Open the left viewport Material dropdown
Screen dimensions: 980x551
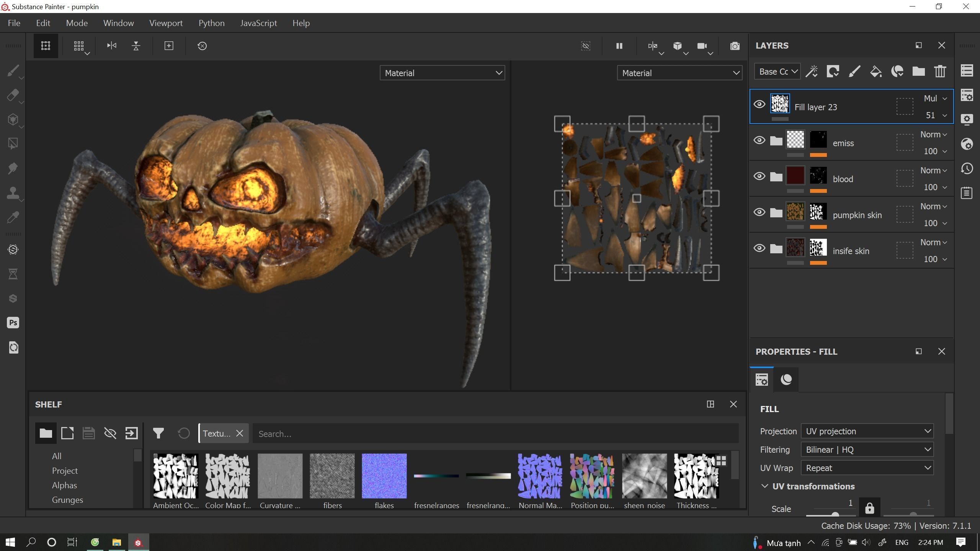click(442, 73)
